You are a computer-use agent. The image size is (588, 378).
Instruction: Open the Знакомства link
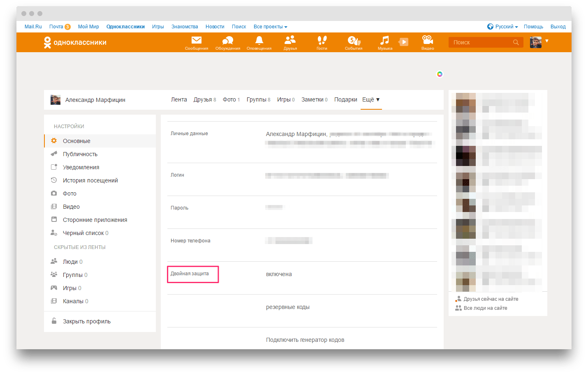coord(185,27)
